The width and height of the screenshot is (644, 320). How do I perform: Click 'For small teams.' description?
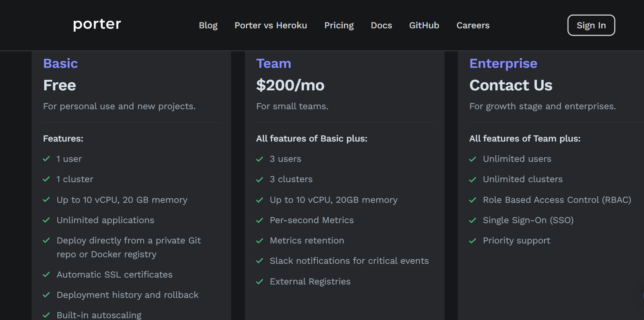coord(292,106)
